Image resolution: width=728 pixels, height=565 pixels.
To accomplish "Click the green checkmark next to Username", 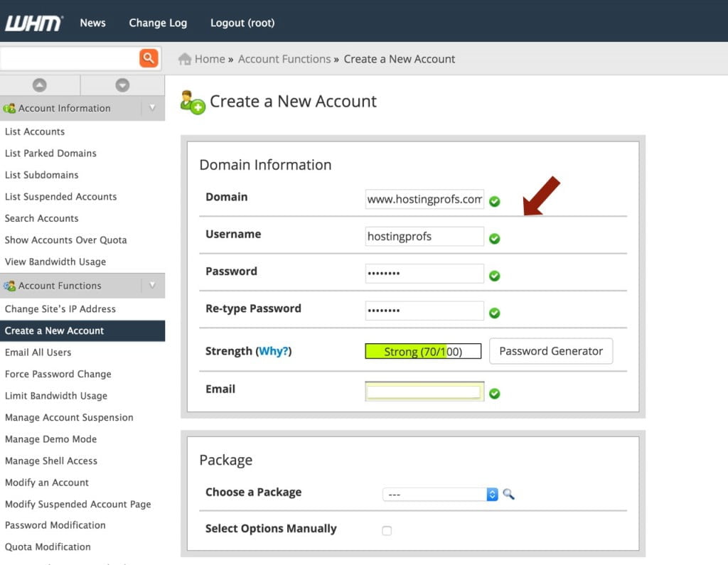I will 495,239.
